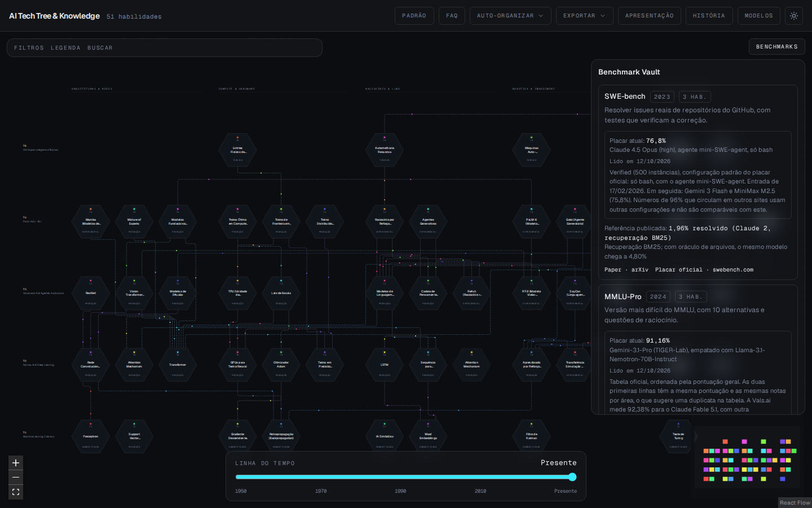Open the Vision Transformer node
812x508 pixels.
point(134,294)
